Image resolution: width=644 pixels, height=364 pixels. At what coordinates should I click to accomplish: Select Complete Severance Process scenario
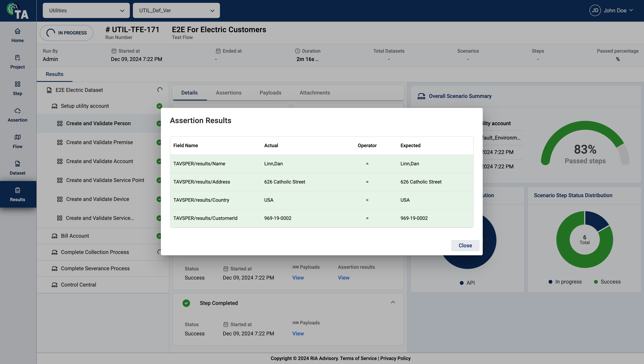click(95, 269)
